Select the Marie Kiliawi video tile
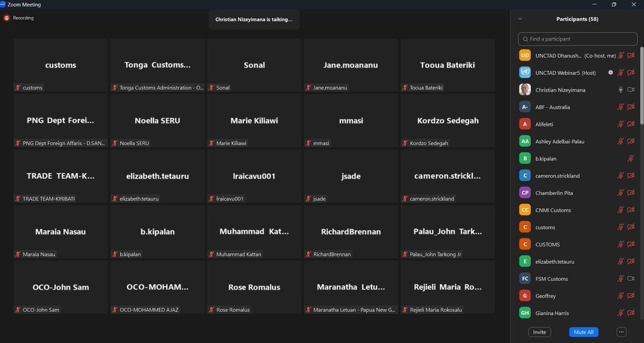Image resolution: width=644 pixels, height=343 pixels. click(254, 120)
